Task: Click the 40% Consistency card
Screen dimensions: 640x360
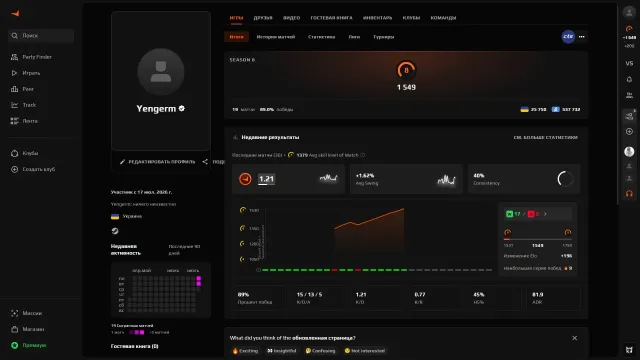Action: [524, 179]
